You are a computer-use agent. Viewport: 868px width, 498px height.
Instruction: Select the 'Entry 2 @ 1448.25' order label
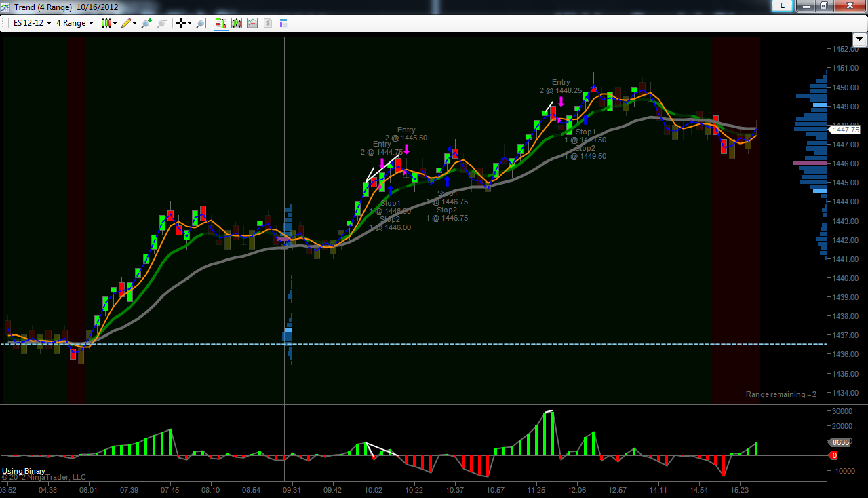[561, 86]
